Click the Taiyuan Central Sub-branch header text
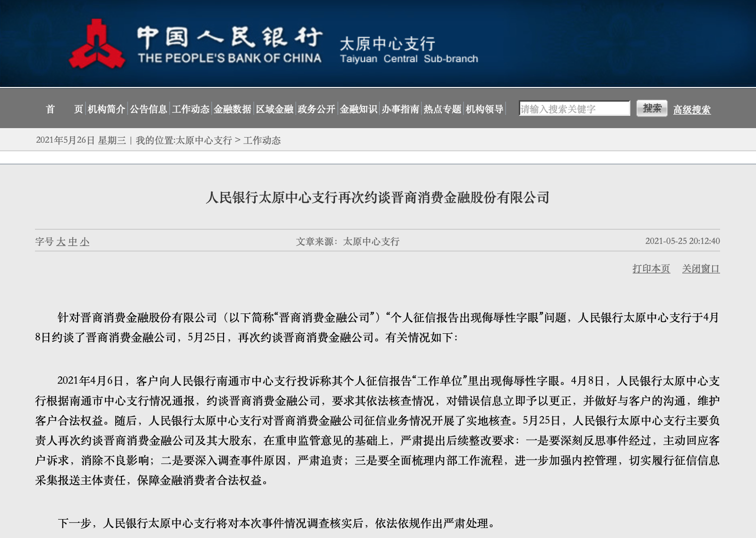The height and width of the screenshot is (538, 756). 409,59
